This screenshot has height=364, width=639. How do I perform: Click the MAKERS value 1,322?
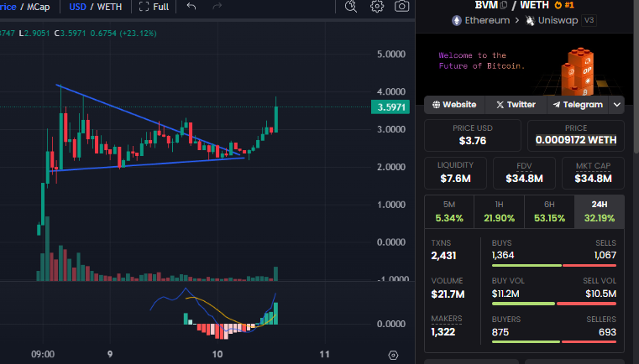(443, 332)
